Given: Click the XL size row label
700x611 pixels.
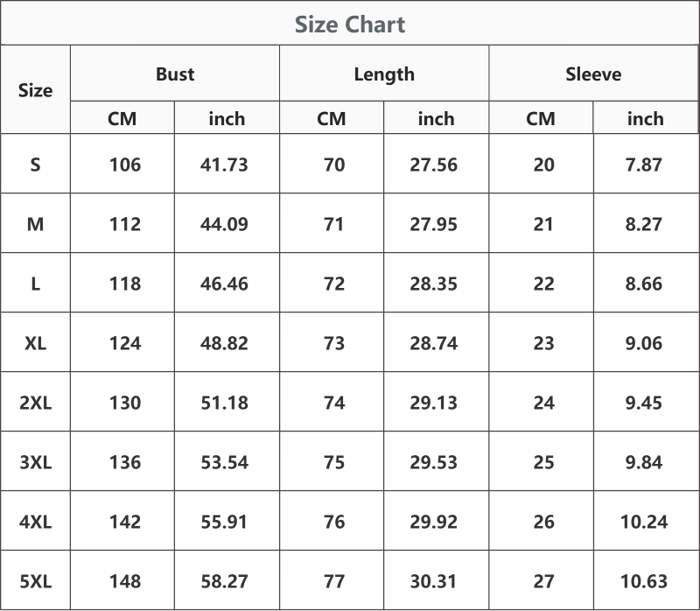Looking at the screenshot, I should coord(35,343).
